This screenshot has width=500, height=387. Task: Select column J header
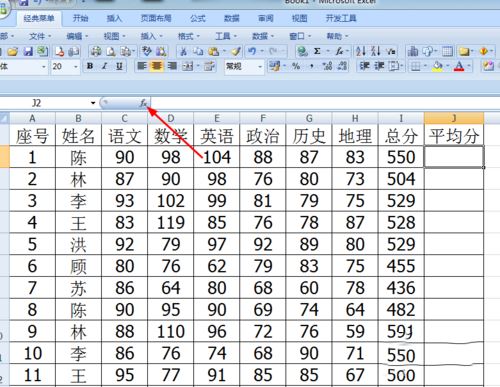pos(454,118)
